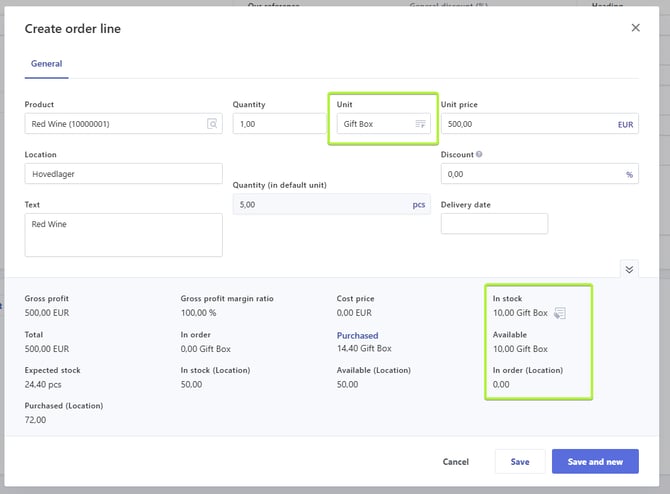Screen dimensions: 670x494
Task: Click into the Unit price field
Action: click(x=525, y=124)
